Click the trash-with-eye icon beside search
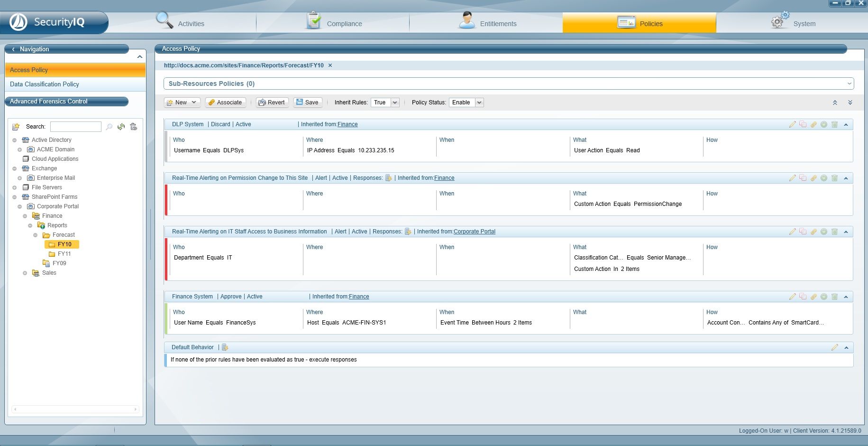Image resolution: width=868 pixels, height=446 pixels. click(134, 127)
